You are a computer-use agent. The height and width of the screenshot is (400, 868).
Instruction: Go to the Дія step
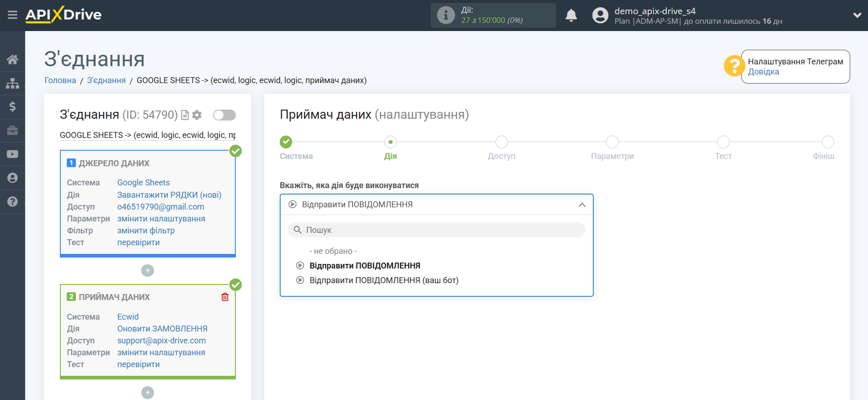pyautogui.click(x=390, y=142)
